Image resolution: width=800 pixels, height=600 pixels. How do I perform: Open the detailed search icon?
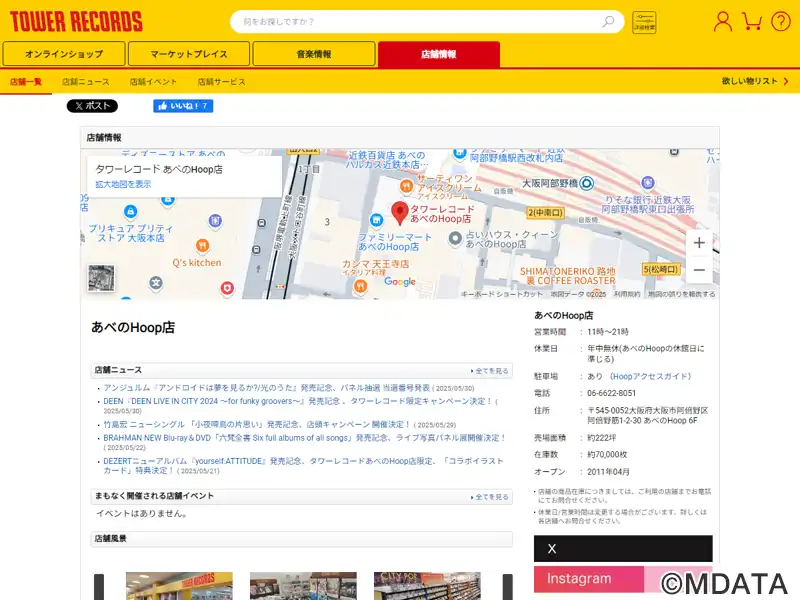[644, 22]
